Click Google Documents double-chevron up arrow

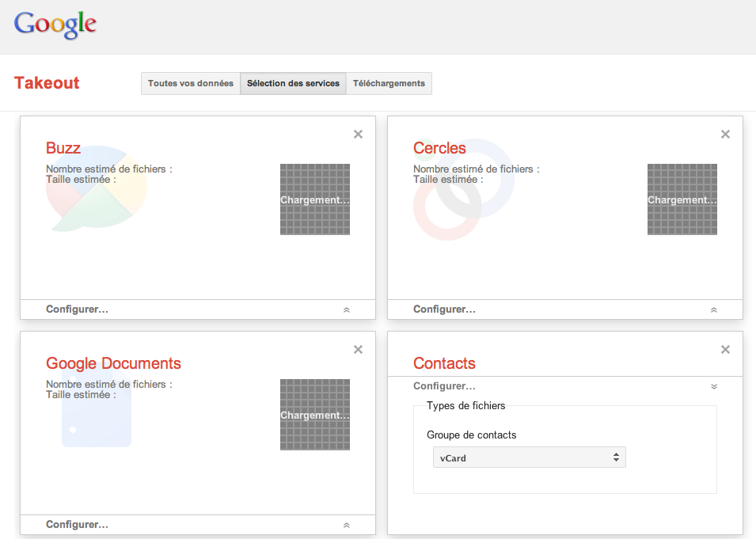coord(347,525)
